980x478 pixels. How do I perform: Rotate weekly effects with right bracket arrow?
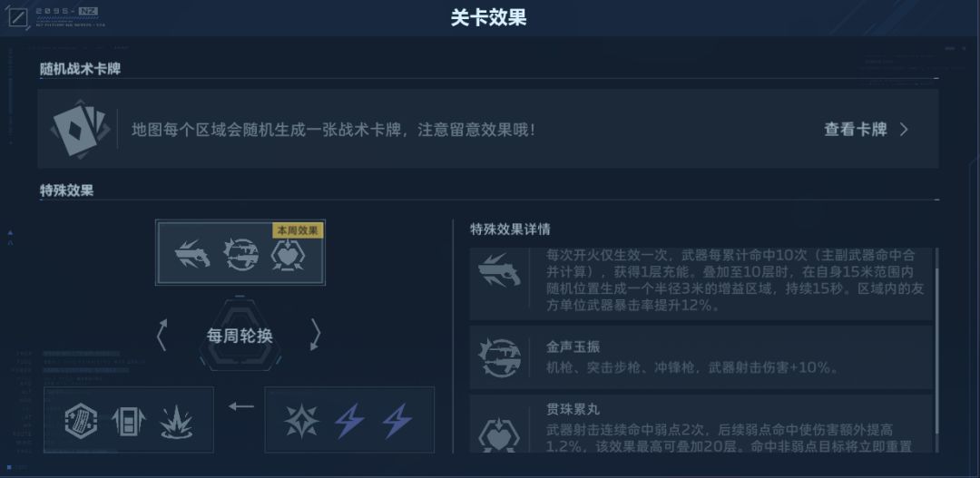pos(315,336)
